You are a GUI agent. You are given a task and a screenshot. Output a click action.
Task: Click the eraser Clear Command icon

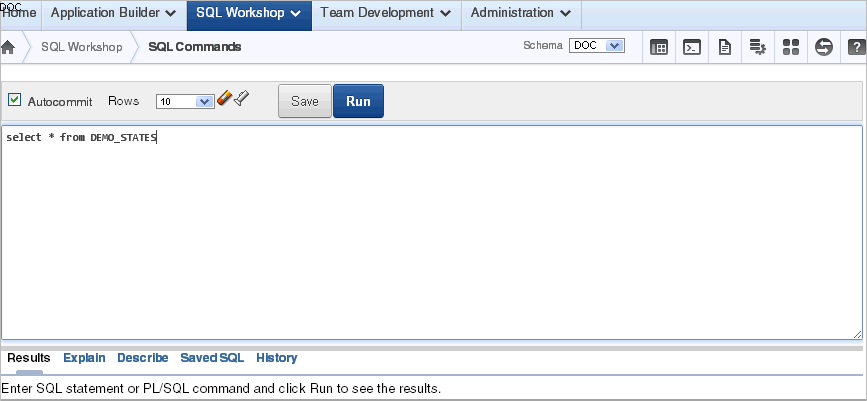pyautogui.click(x=224, y=98)
